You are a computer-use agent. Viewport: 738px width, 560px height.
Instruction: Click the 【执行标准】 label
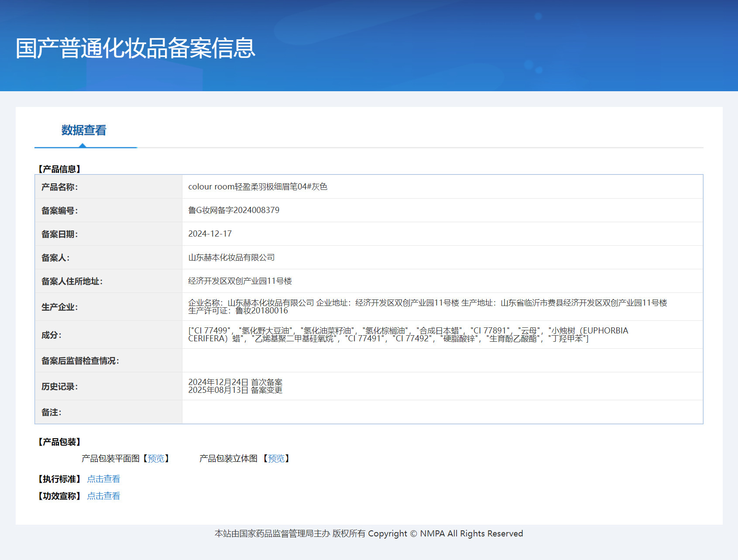59,479
